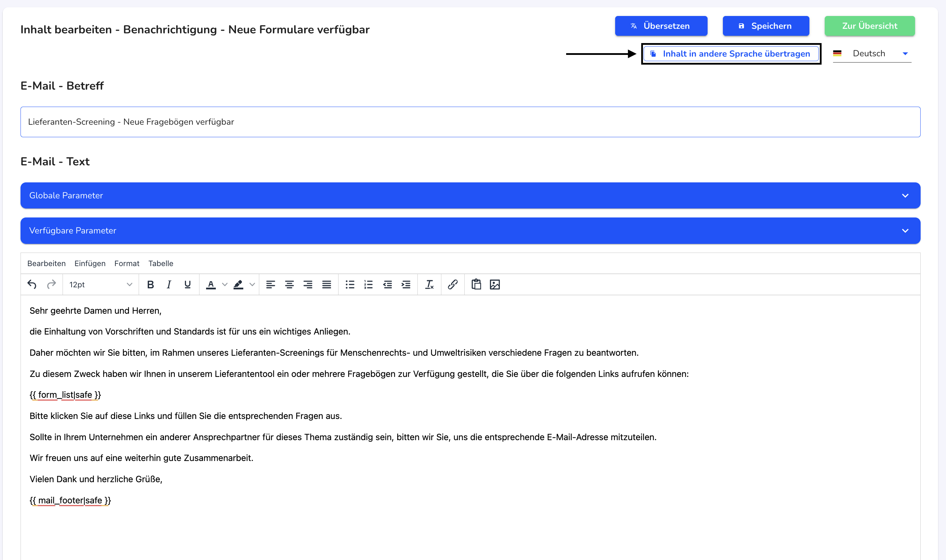Open the 12pt font size dropdown
Image resolution: width=946 pixels, height=560 pixels.
pyautogui.click(x=100, y=285)
